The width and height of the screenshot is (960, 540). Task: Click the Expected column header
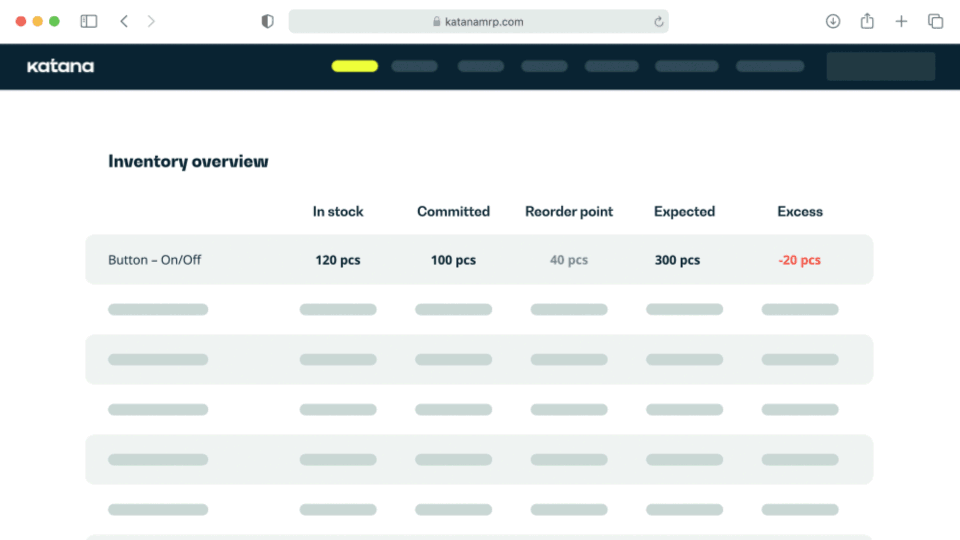(x=684, y=212)
